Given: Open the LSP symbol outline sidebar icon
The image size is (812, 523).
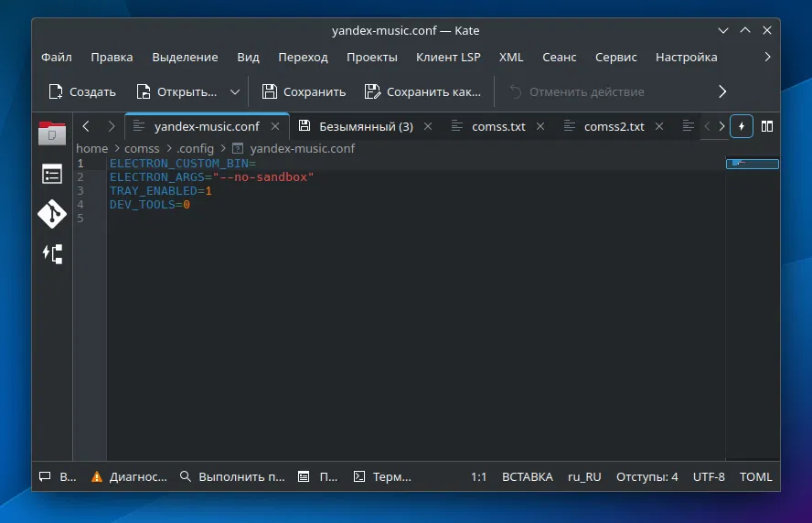Looking at the screenshot, I should (52, 253).
